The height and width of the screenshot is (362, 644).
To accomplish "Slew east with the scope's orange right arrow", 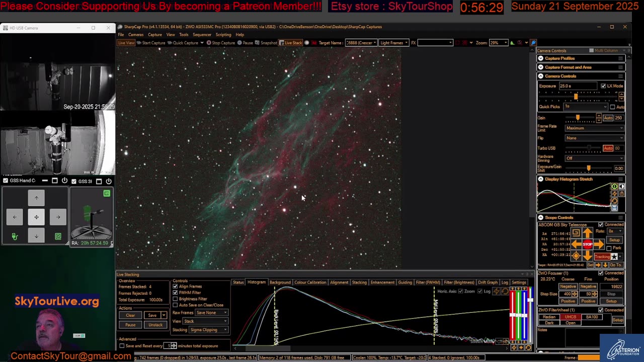I will (599, 244).
